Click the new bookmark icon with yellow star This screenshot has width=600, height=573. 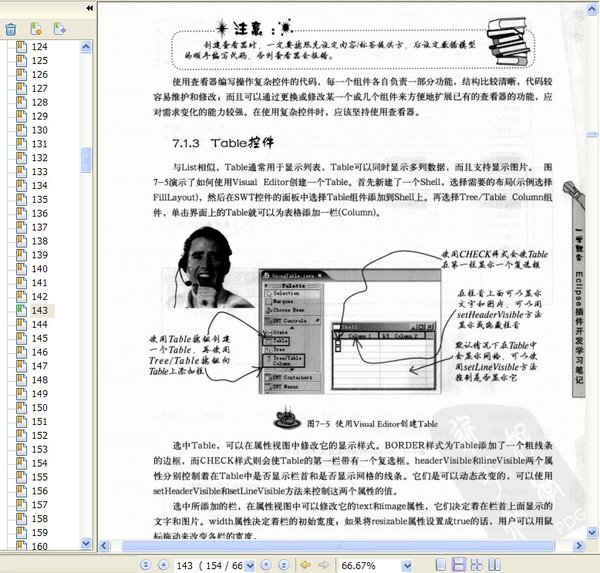[x=36, y=29]
